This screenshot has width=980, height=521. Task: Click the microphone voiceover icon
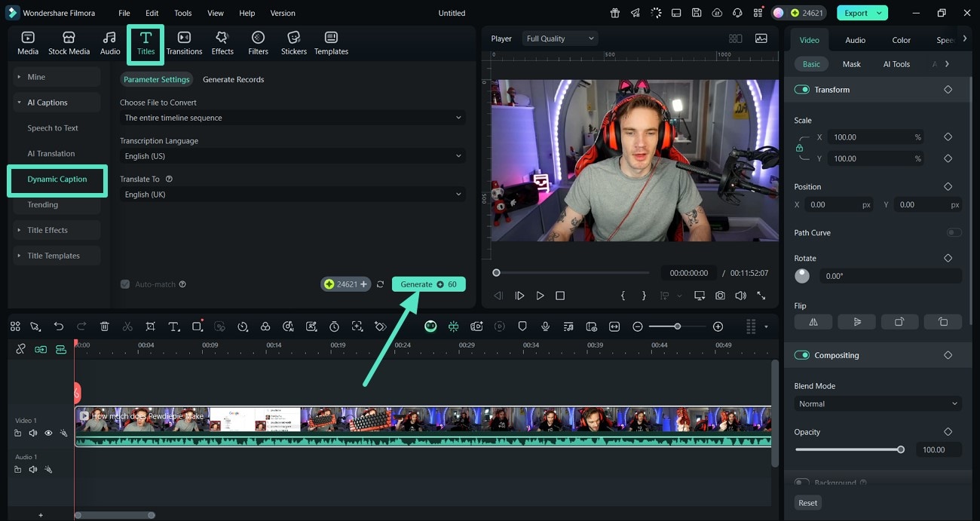click(x=545, y=326)
